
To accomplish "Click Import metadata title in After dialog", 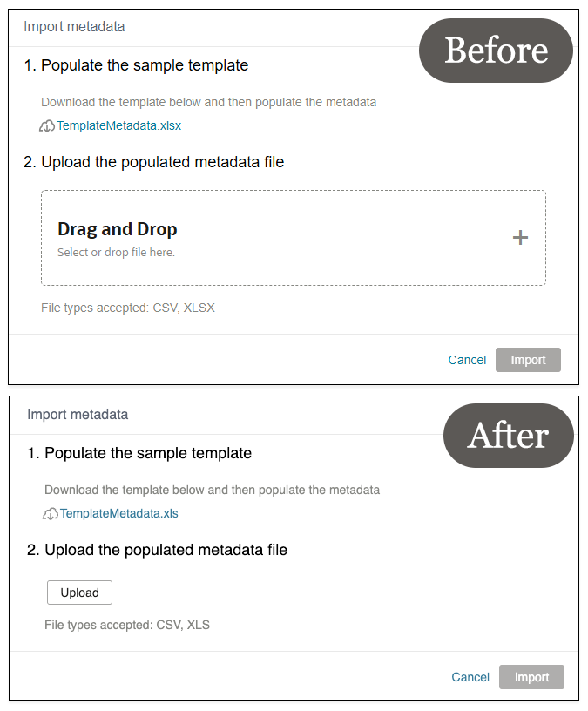I will (78, 414).
